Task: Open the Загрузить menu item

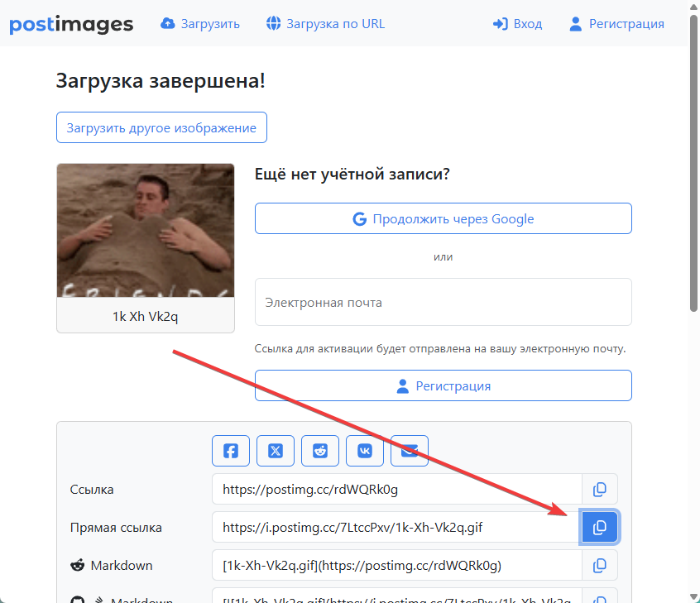Action: coord(200,24)
